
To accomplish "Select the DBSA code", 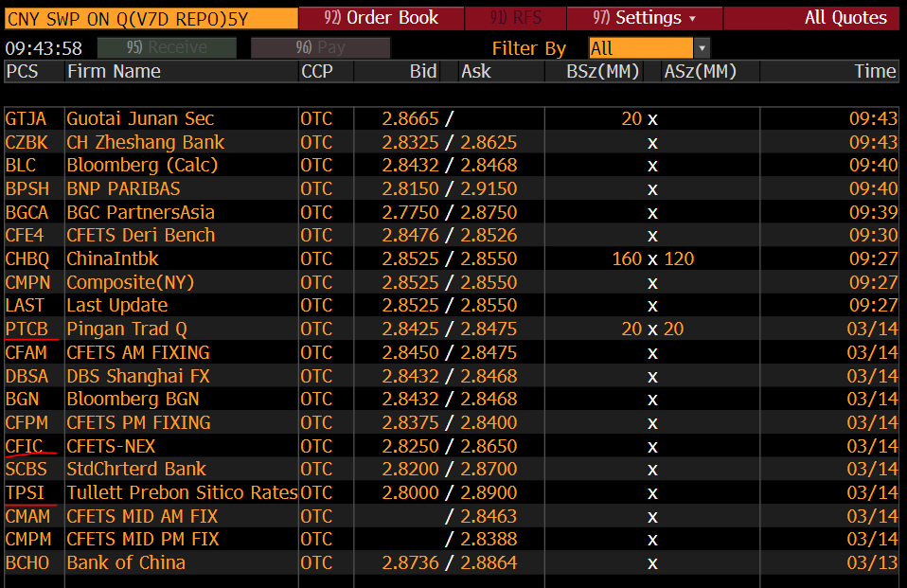I will (x=27, y=376).
